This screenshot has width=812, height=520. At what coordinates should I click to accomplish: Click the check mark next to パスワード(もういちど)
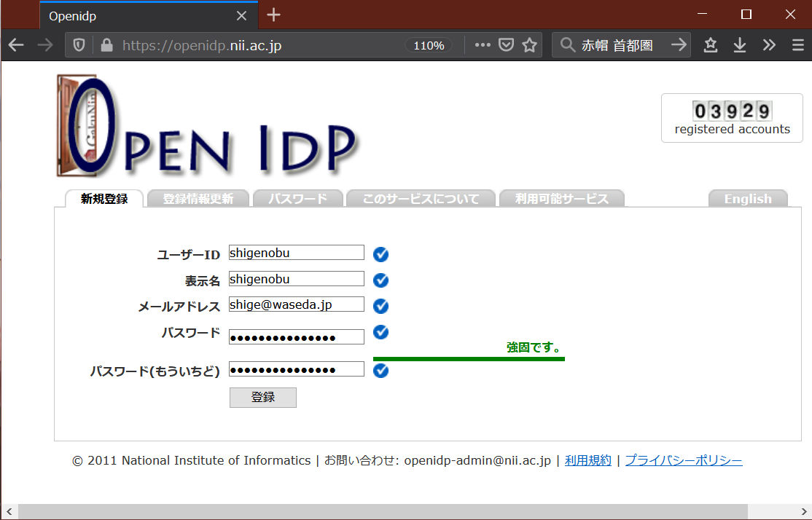(x=380, y=371)
